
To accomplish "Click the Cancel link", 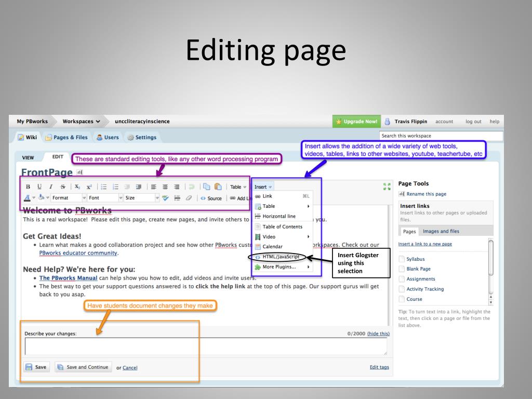I will pos(130,368).
